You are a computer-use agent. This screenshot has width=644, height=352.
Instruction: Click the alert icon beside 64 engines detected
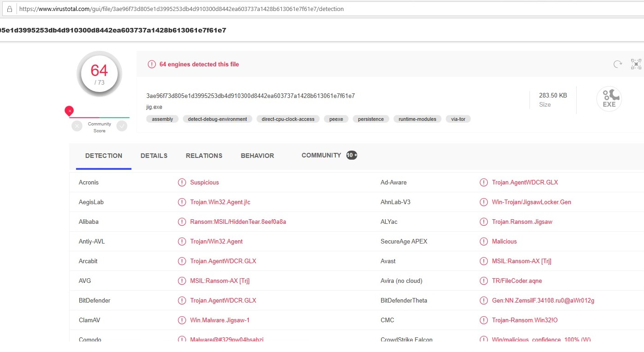click(152, 65)
